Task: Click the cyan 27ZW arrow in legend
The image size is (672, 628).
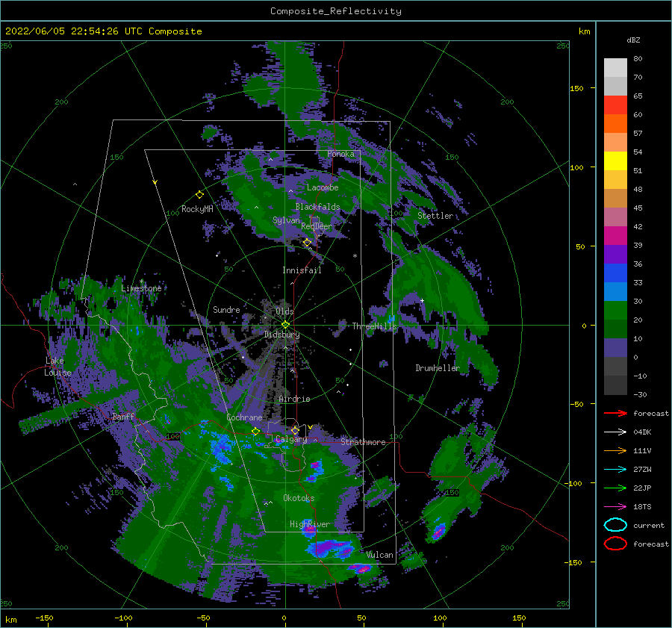Action: coord(615,470)
